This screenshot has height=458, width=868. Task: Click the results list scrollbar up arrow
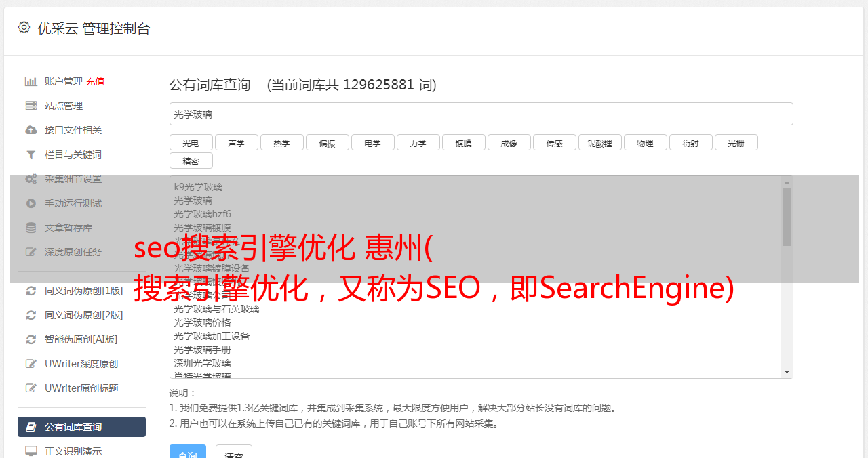787,182
